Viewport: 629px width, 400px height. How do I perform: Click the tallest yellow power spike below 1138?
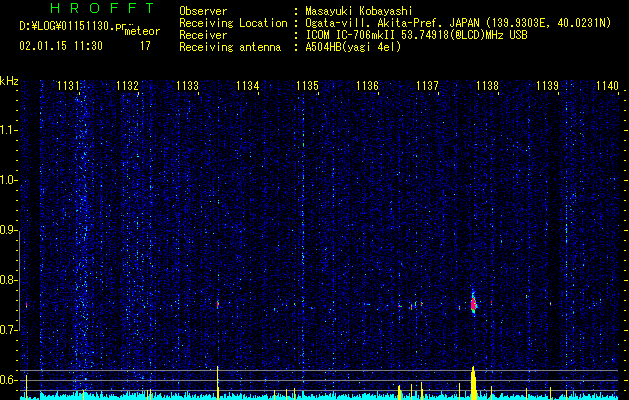pyautogui.click(x=474, y=383)
